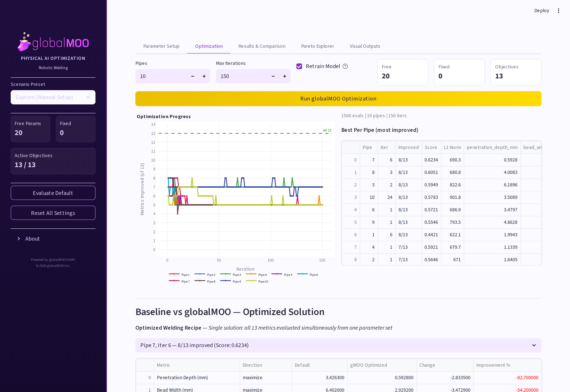Screen dimensions: 570x392
Task: Toggle Pipe 4 in chart legend
Action: 256,275
